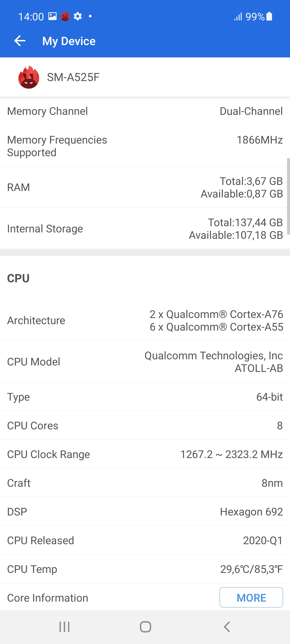
Task: Tap the gallery image icon in status bar
Action: pyautogui.click(x=52, y=16)
